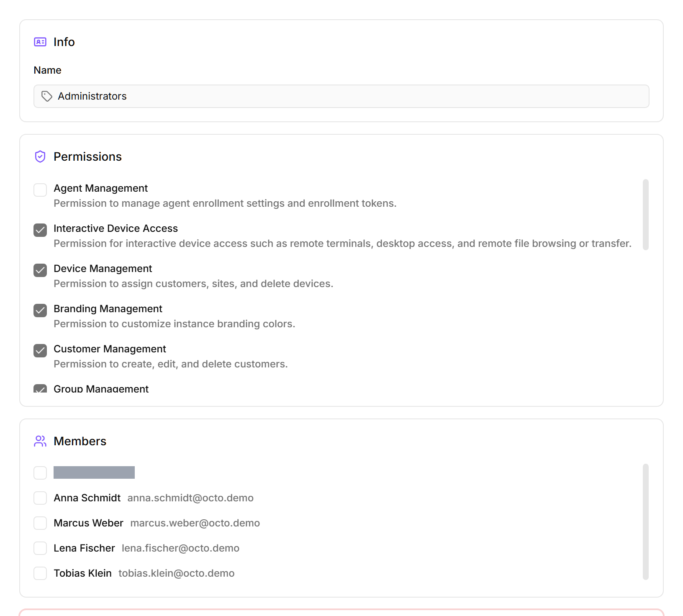This screenshot has width=683, height=616.
Task: Click the Interactive Device Access label
Action: click(x=116, y=228)
